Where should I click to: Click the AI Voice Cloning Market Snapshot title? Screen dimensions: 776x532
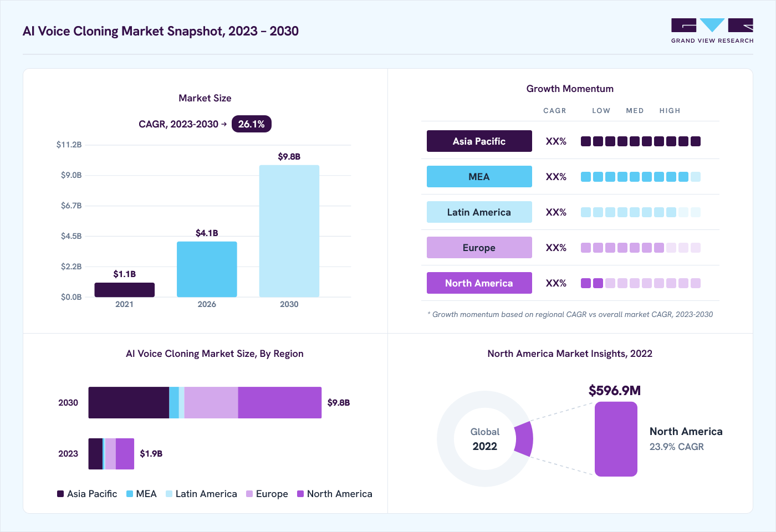pos(161,31)
